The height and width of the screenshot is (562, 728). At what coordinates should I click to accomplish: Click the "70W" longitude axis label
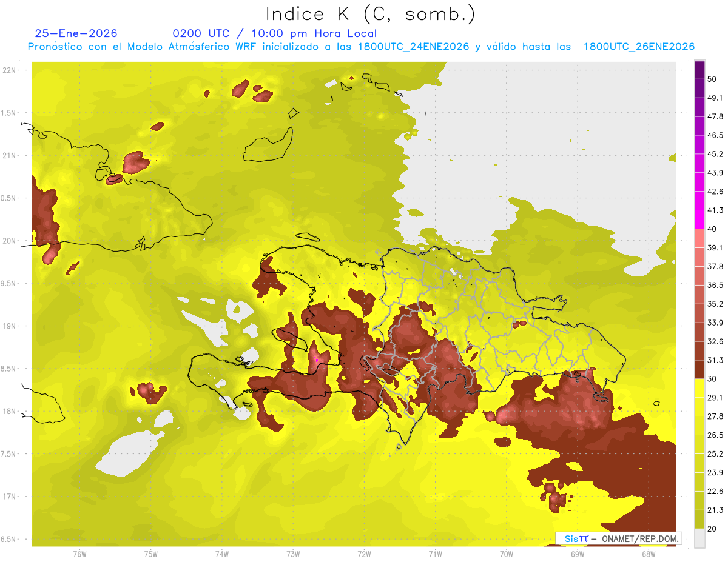pyautogui.click(x=507, y=554)
